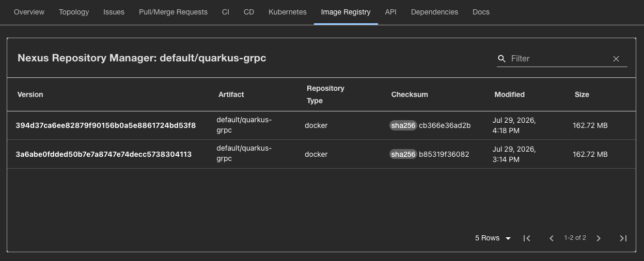Click sha256 chip for checksum cb366e36ad2b
Screen dimensions: 644x261
[x=403, y=125]
